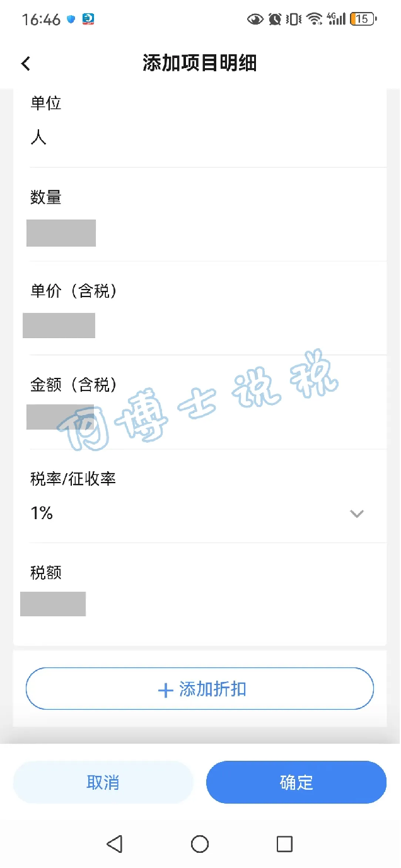The height and width of the screenshot is (868, 401).
Task: Click the 取消 cancel button
Action: [x=103, y=782]
